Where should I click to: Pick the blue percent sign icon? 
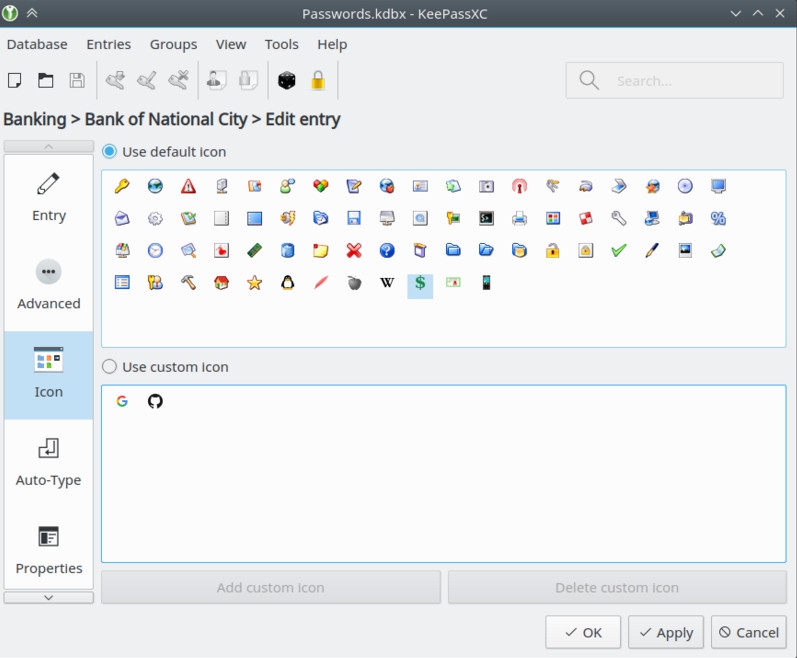point(718,218)
